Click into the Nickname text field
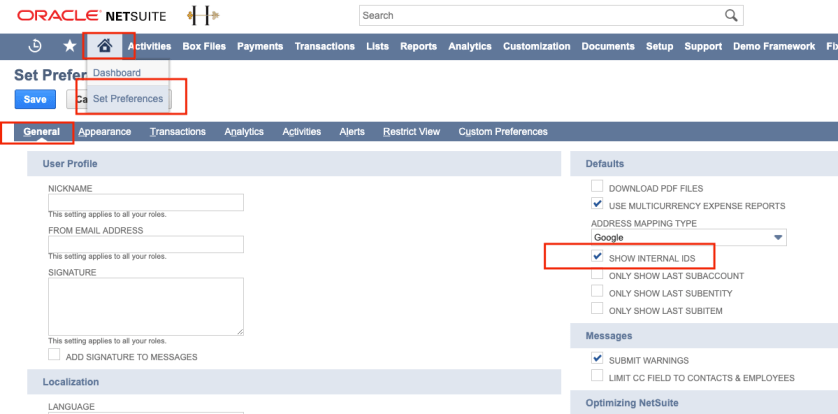 (x=146, y=203)
